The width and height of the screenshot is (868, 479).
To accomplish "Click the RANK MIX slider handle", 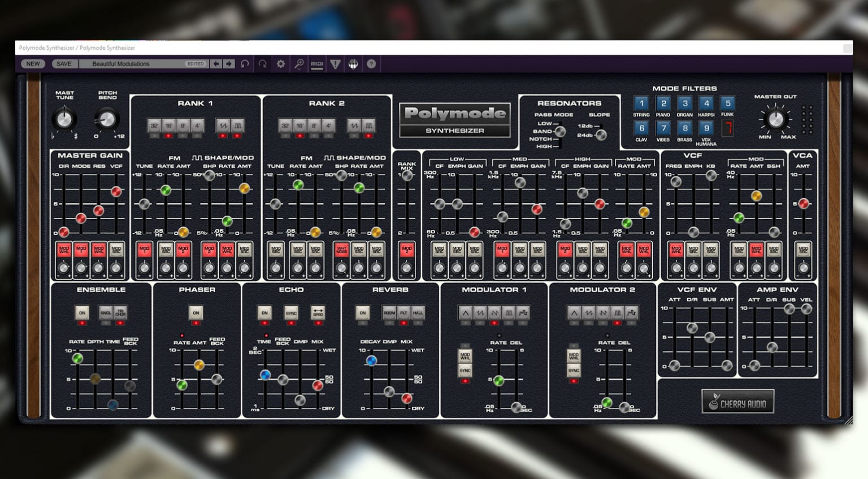I will [x=406, y=176].
